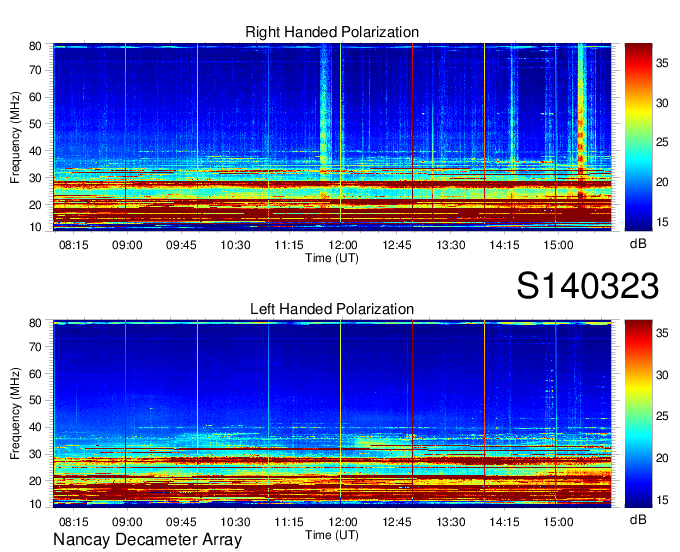The width and height of the screenshot is (680, 552).
Task: Click 12:00 tick on Right Handed time axis
Action: [x=343, y=245]
